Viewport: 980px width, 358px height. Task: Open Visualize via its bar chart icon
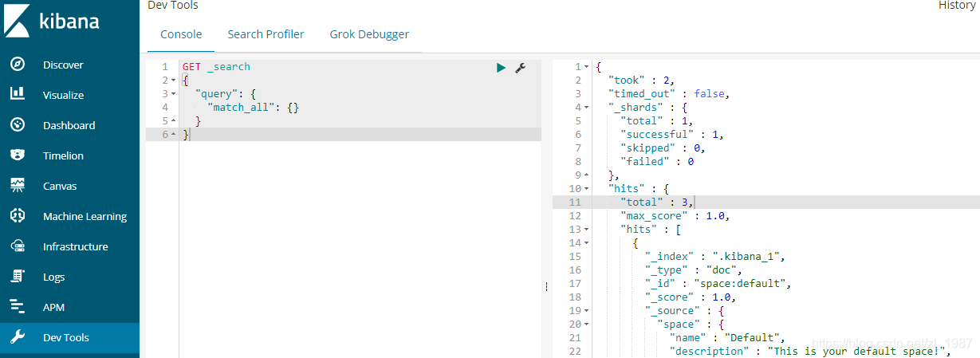click(18, 95)
